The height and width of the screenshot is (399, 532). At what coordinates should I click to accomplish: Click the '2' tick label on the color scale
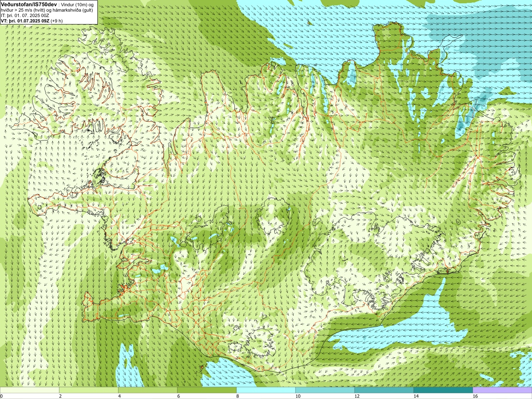(x=60, y=396)
